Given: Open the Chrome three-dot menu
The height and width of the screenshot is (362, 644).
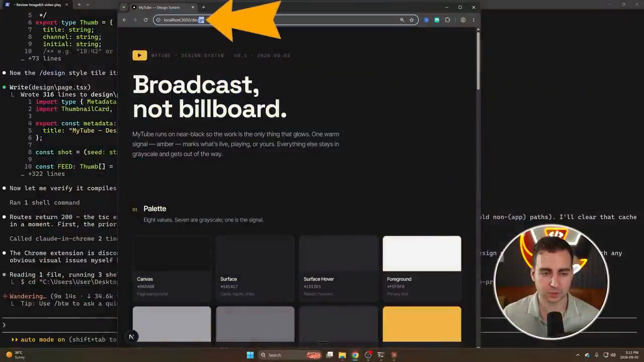Looking at the screenshot, I should [x=473, y=20].
